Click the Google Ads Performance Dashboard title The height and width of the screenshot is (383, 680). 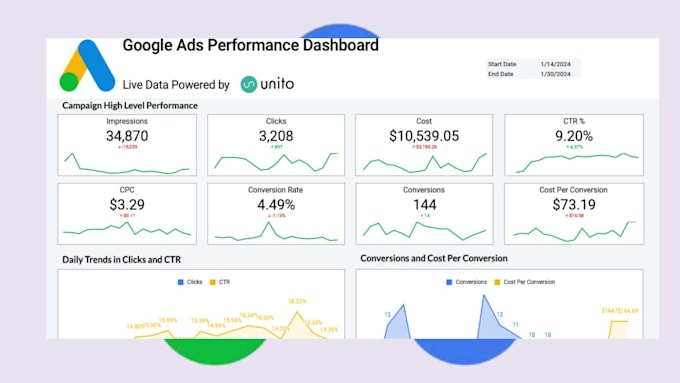click(x=250, y=45)
